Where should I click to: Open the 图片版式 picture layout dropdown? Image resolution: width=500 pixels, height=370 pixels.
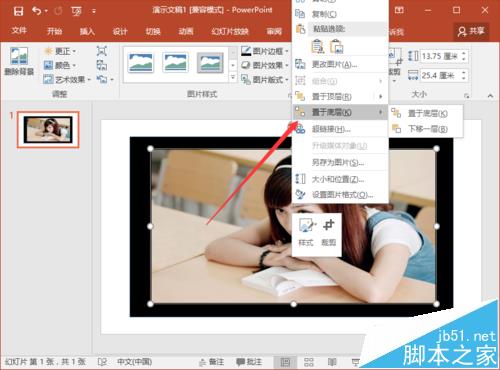[x=265, y=79]
